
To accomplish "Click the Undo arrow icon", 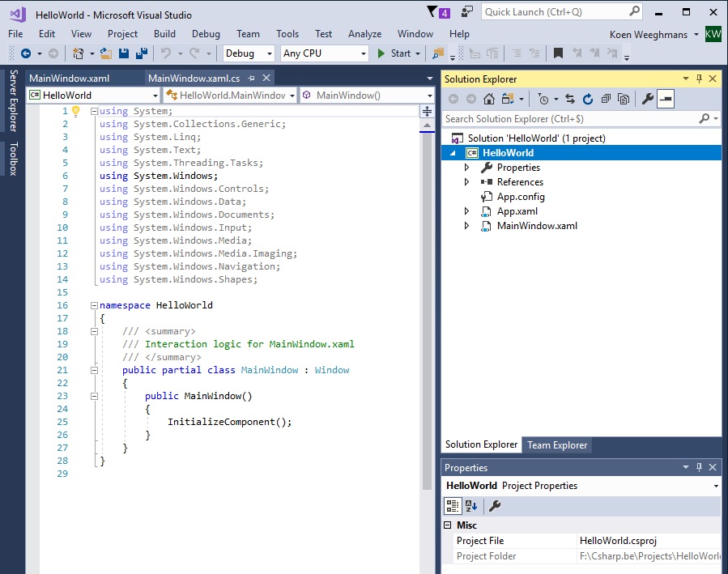I will 166,53.
